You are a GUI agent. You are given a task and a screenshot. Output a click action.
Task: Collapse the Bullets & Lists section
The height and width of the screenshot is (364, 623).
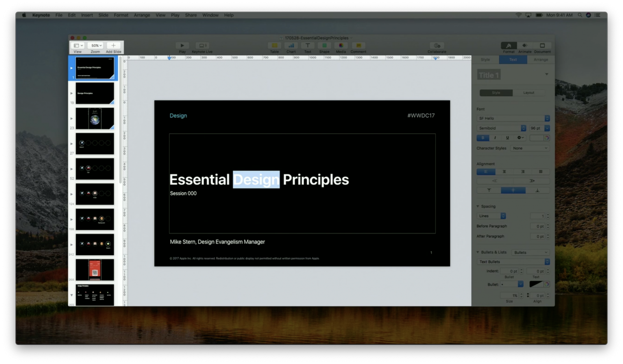click(x=478, y=252)
